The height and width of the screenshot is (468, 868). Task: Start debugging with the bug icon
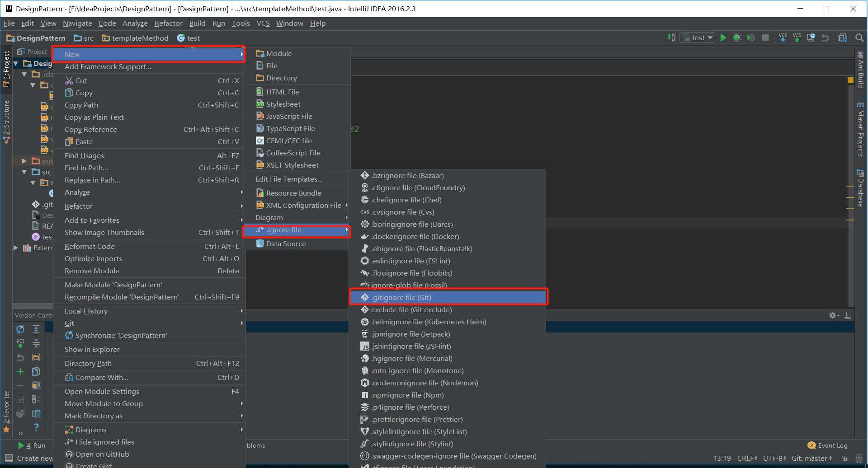point(737,38)
